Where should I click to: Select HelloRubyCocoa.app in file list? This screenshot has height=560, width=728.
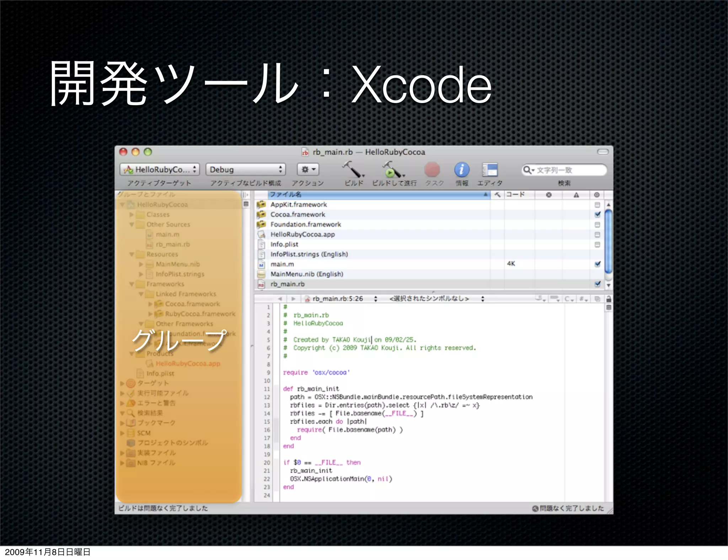429,235
